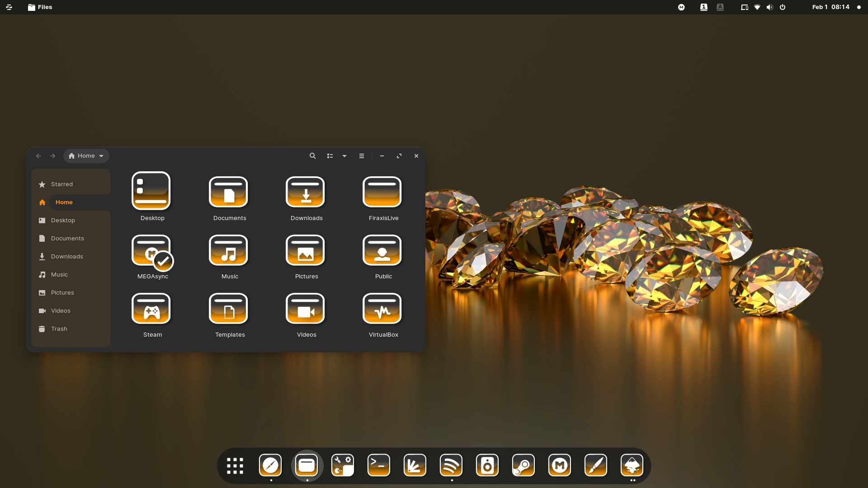Select Pictures in the sidebar
This screenshot has width=868, height=488.
pyautogui.click(x=71, y=293)
